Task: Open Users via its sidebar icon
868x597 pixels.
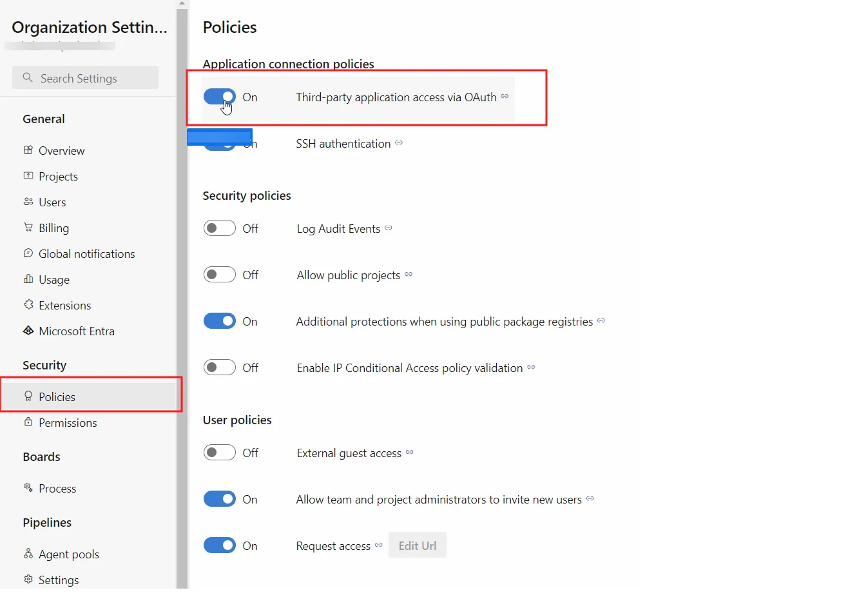Action: (28, 202)
